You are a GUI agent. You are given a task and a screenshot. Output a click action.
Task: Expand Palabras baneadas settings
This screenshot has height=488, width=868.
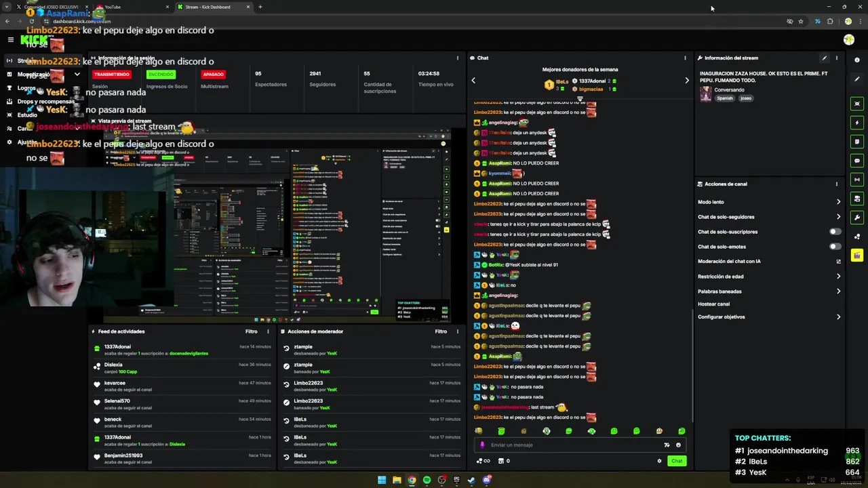click(838, 291)
